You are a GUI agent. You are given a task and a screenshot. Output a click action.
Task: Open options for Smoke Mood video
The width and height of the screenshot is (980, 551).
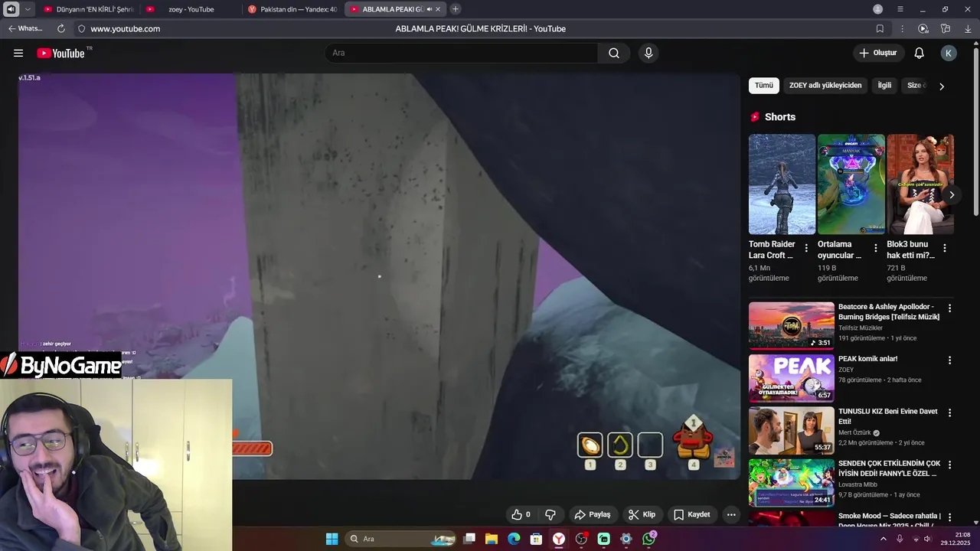pyautogui.click(x=950, y=517)
